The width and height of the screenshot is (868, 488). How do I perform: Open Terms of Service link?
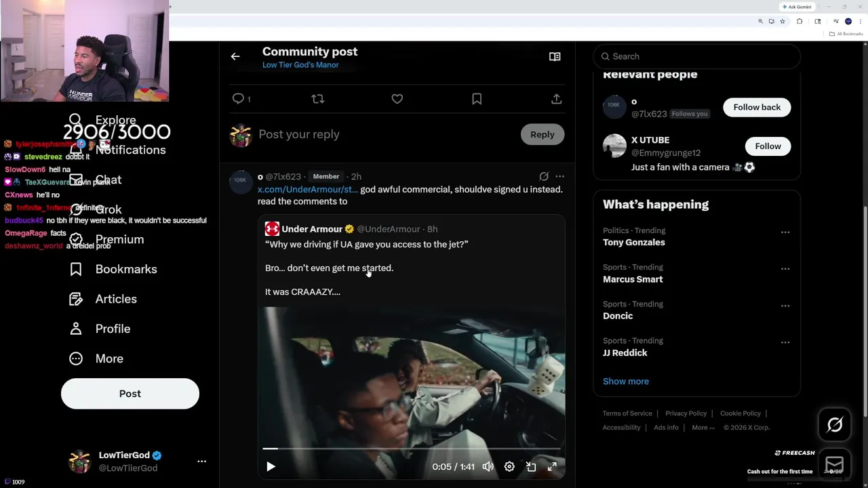click(627, 413)
